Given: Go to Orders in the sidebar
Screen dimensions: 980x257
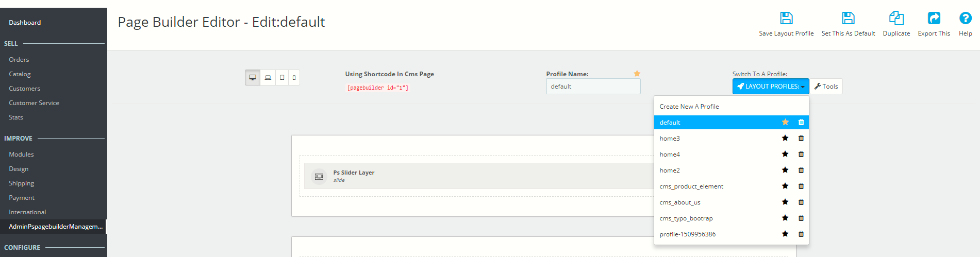Looking at the screenshot, I should (19, 60).
